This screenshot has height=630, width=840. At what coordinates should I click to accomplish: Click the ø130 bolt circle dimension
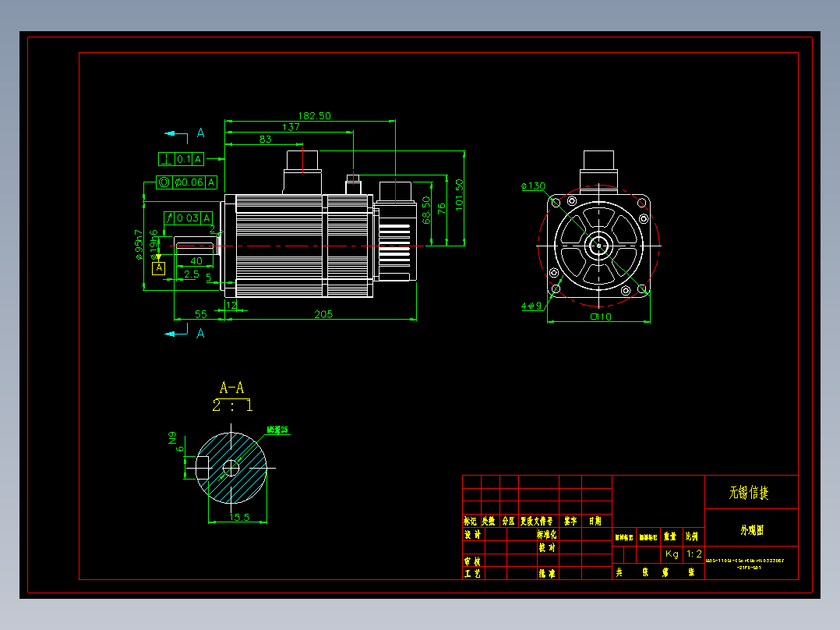tap(533, 186)
